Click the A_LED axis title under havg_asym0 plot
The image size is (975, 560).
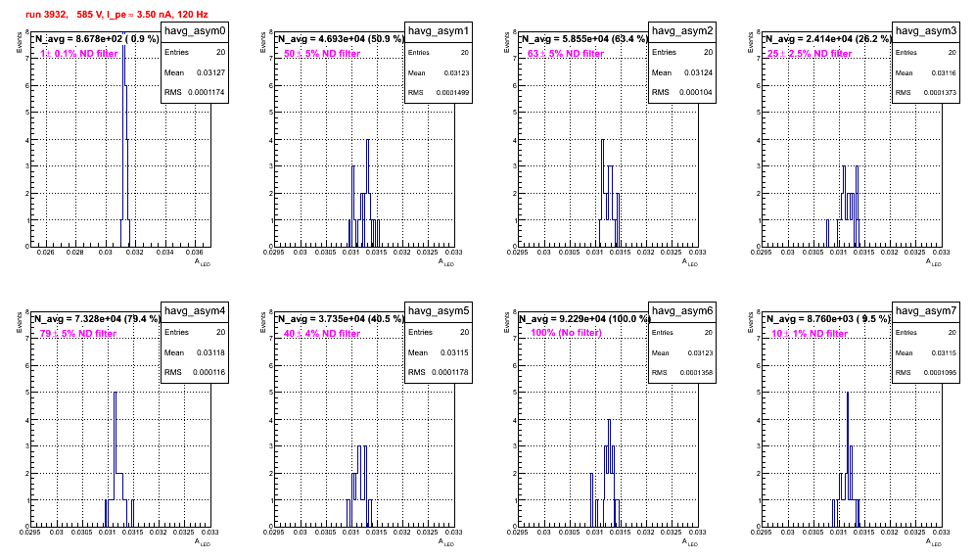203,262
